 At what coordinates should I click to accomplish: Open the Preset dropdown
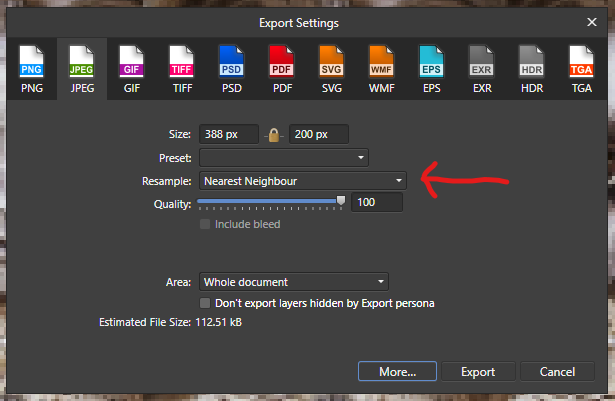coord(284,158)
